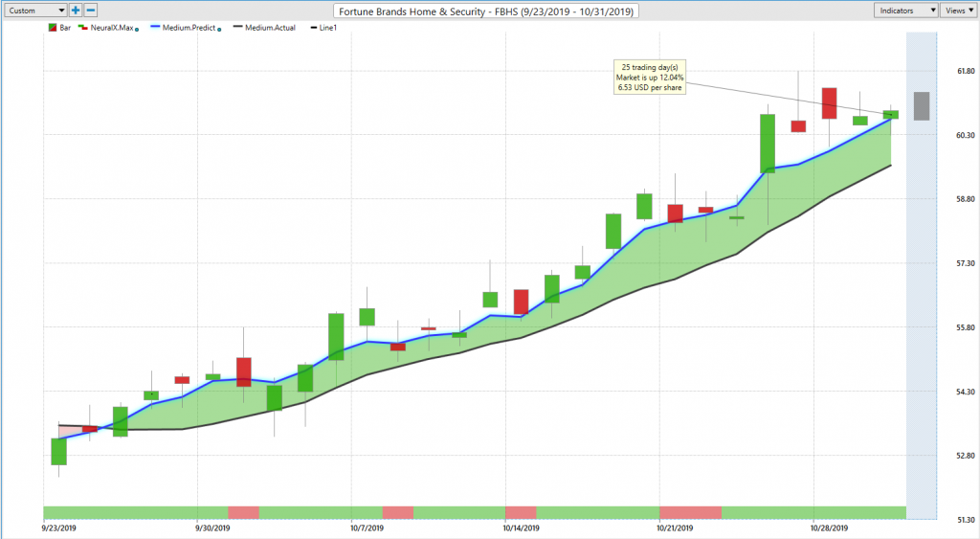The width and height of the screenshot is (980, 539).
Task: Click the blue plus zoom-in button
Action: [76, 11]
